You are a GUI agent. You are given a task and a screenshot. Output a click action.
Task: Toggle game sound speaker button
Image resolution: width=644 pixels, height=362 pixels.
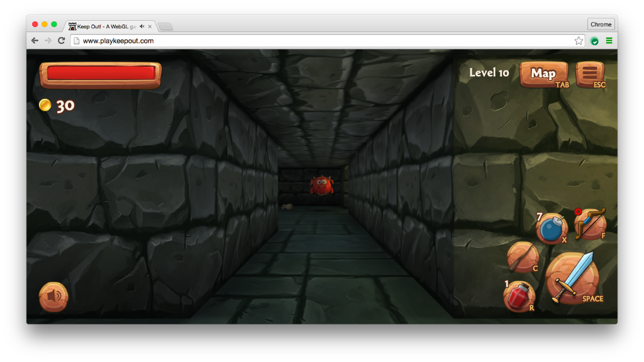click(x=53, y=297)
